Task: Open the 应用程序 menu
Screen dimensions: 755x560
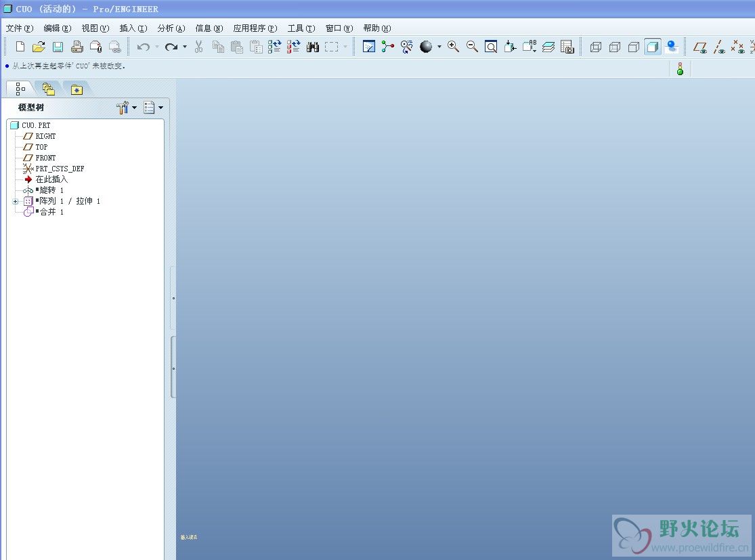Action: [255, 28]
